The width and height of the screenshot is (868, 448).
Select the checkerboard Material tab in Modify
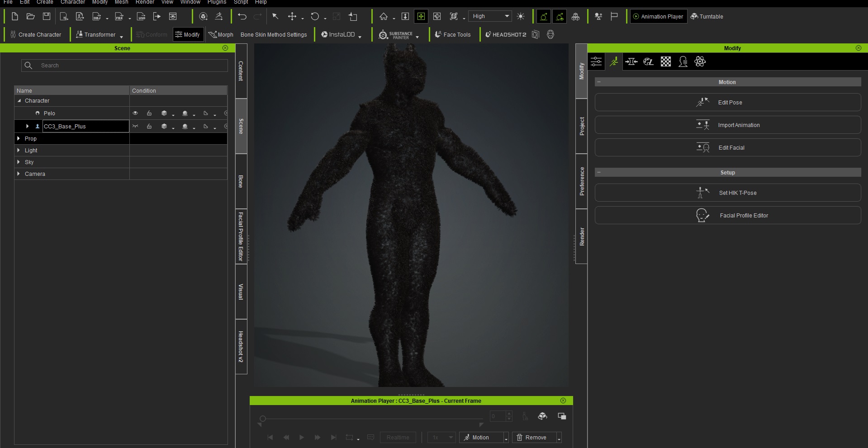[666, 61]
